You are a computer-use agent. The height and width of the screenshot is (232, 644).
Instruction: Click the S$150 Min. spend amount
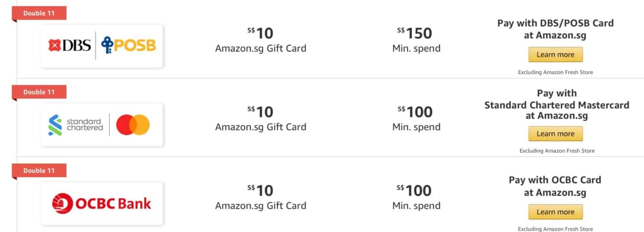click(x=416, y=40)
